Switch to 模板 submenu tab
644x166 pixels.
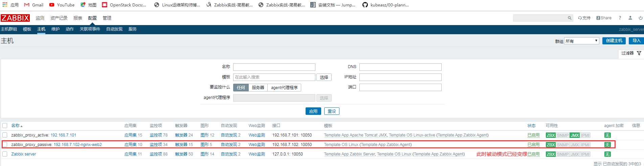click(27, 29)
